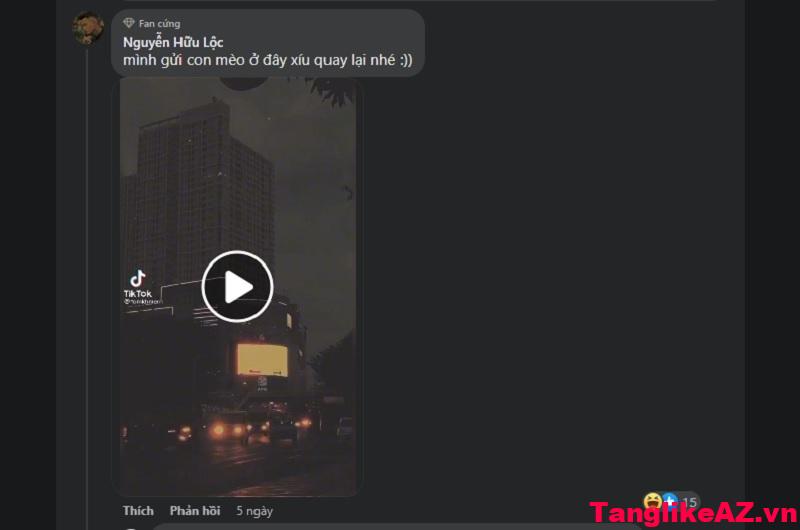Reply using the Phản hồi link
800x530 pixels.
tap(195, 511)
